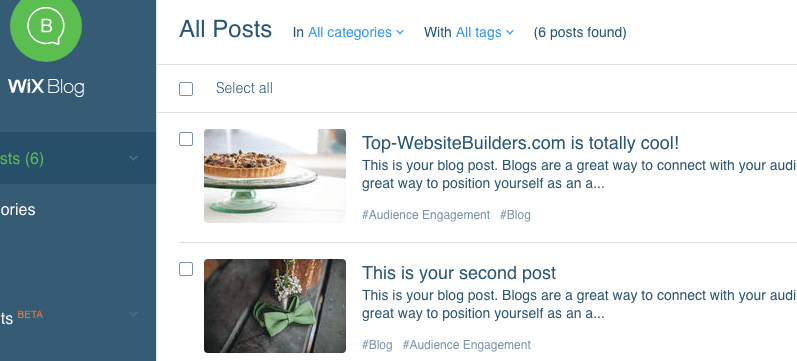Click the green bow tie post thumbnail
The width and height of the screenshot is (797, 361).
tap(275, 306)
